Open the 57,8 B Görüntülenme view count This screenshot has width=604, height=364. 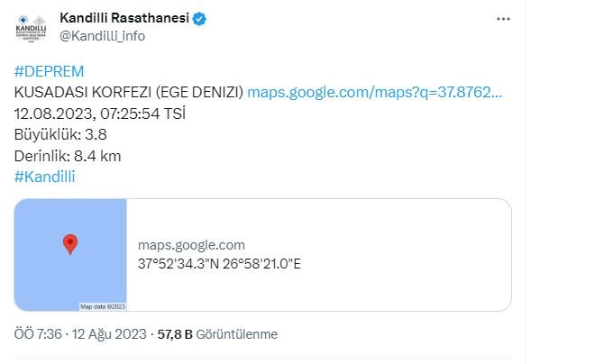coord(217,334)
